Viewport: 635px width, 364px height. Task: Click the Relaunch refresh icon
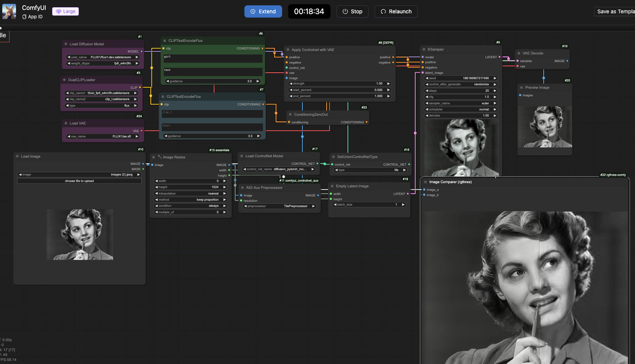[383, 11]
